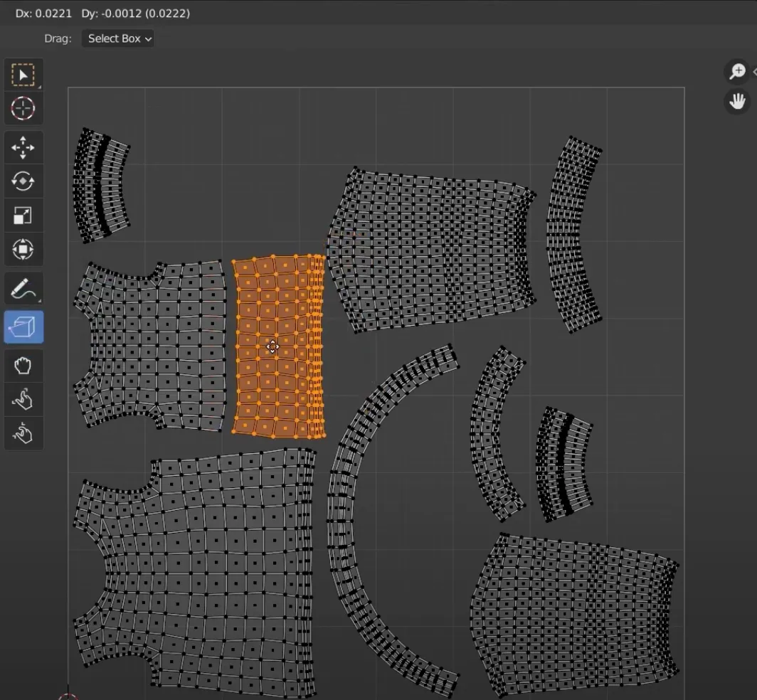This screenshot has width=757, height=700.
Task: Click the highlighted Rip Region tool
Action: [23, 327]
